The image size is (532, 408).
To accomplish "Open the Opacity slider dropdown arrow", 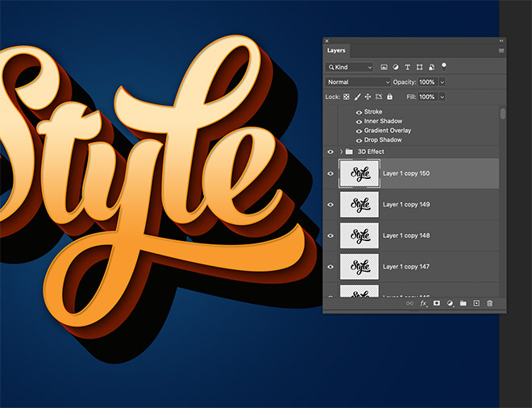I will (443, 82).
